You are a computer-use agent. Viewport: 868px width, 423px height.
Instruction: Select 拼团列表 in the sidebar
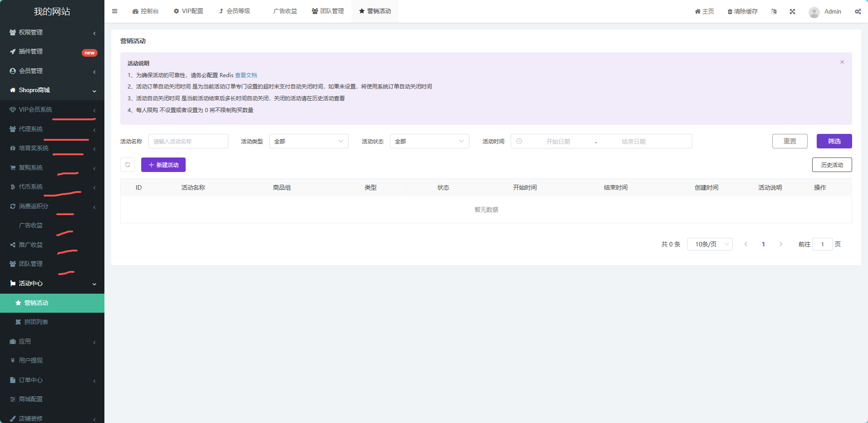[x=36, y=322]
